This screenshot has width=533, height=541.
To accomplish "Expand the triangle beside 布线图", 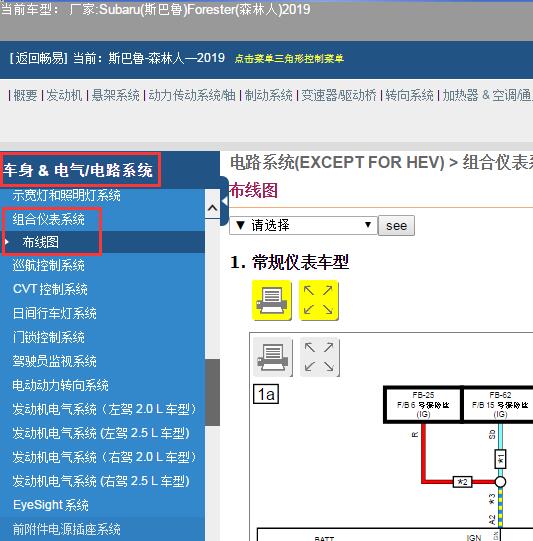I will click(7, 242).
